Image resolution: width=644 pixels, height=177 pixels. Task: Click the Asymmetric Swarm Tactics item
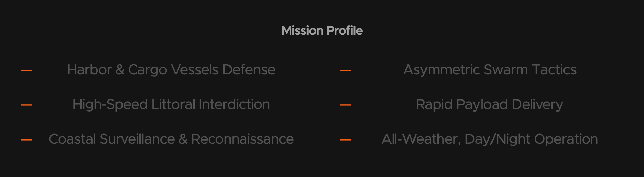click(490, 70)
